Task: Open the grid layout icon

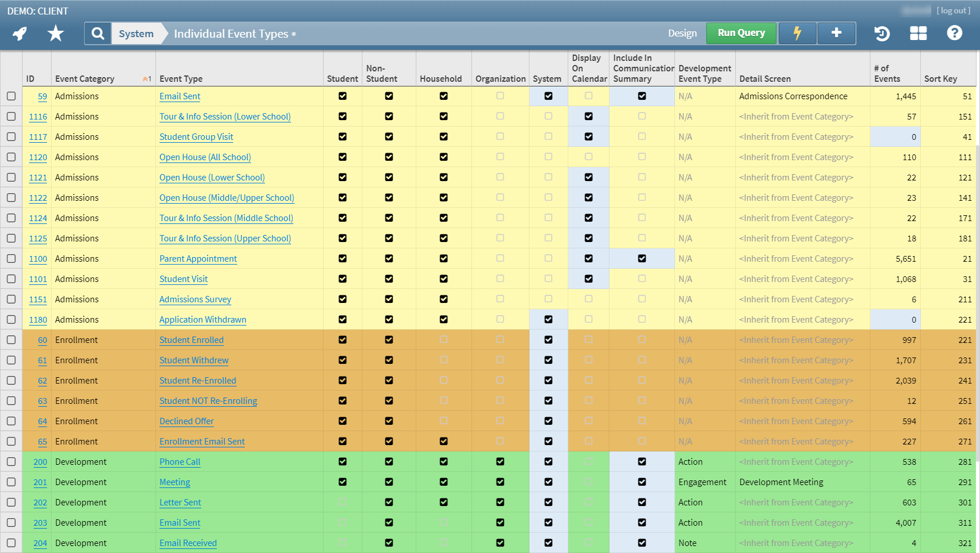Action: [x=918, y=34]
